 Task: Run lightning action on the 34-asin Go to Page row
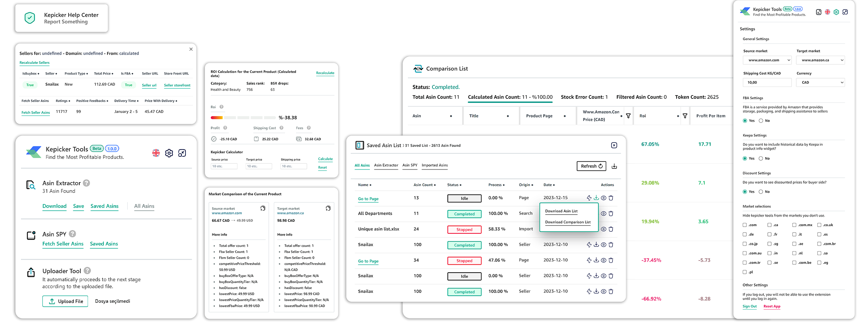click(589, 260)
